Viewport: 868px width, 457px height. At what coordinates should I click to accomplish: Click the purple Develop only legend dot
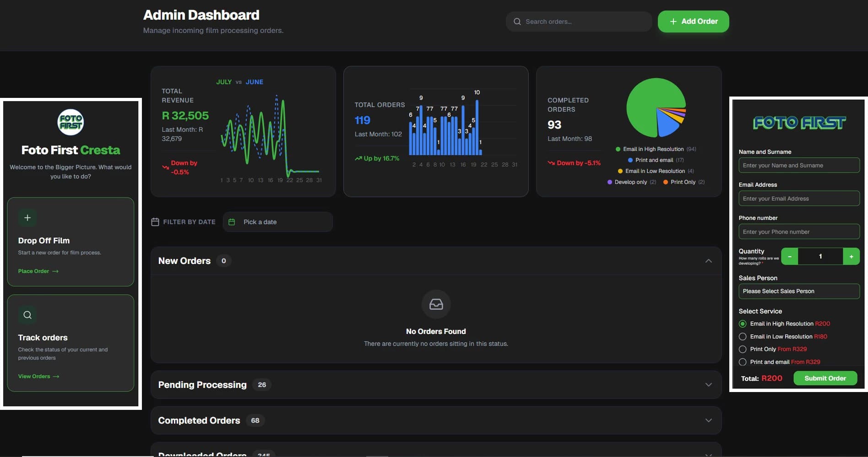610,182
